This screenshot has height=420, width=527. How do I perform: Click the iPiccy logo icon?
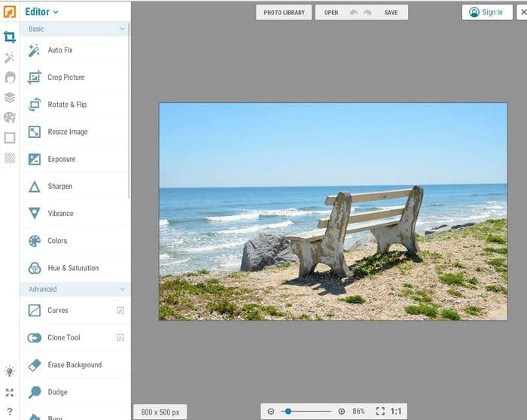9,12
